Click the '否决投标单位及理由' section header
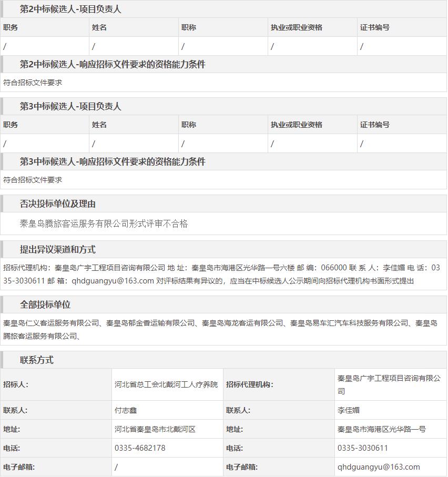This screenshot has width=448, height=477. coord(58,204)
